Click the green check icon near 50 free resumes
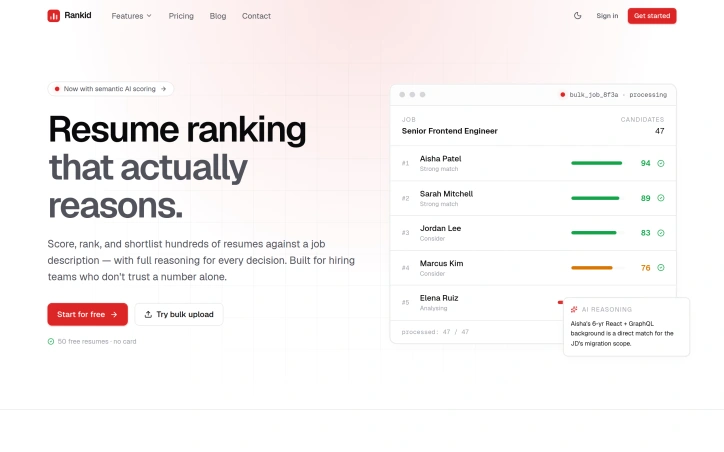 coord(51,342)
